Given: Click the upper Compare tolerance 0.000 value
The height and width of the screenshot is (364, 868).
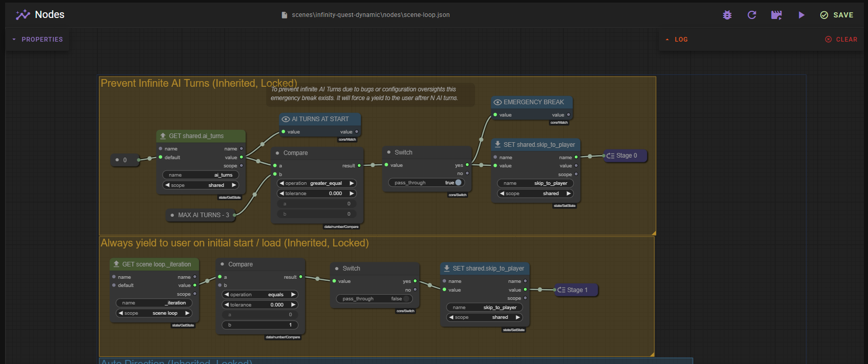Looking at the screenshot, I should click(335, 194).
